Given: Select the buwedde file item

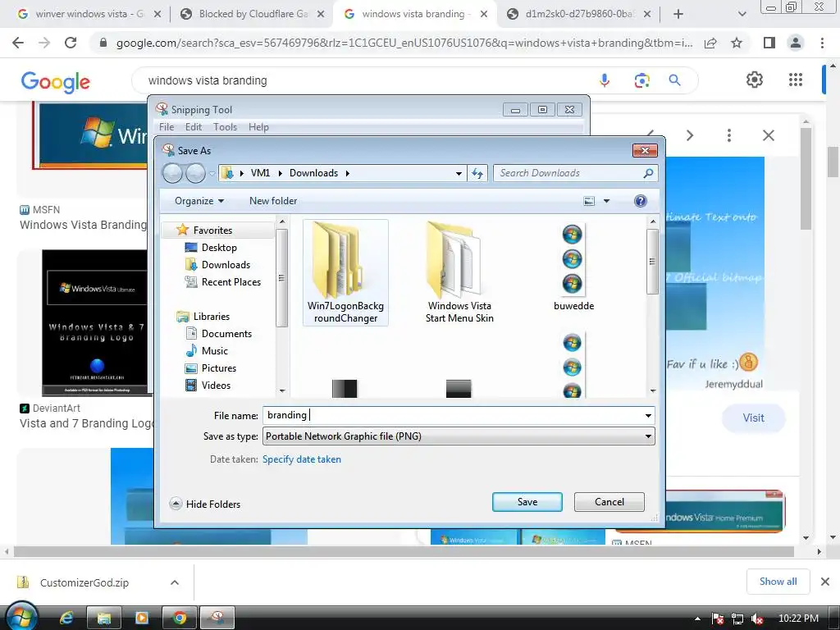Looking at the screenshot, I should [573, 267].
